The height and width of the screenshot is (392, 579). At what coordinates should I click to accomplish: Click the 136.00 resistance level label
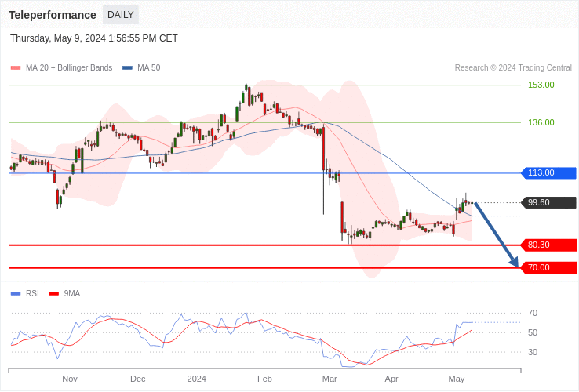[x=541, y=122]
